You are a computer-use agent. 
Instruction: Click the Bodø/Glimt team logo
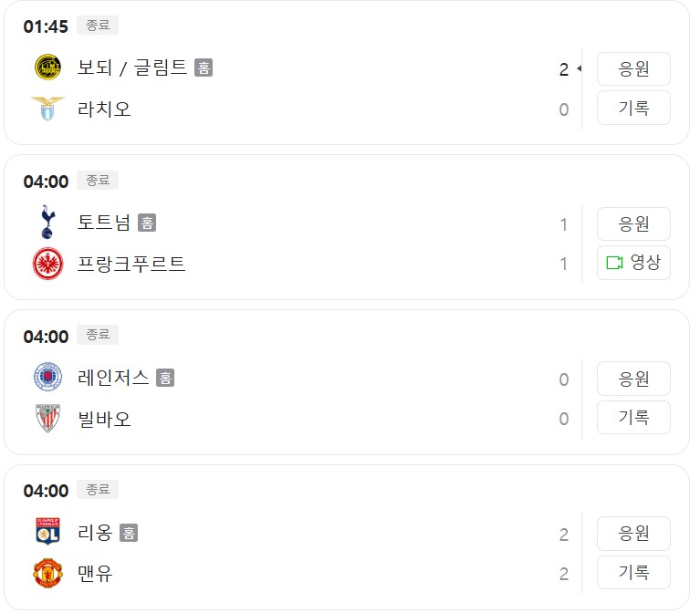[47, 68]
